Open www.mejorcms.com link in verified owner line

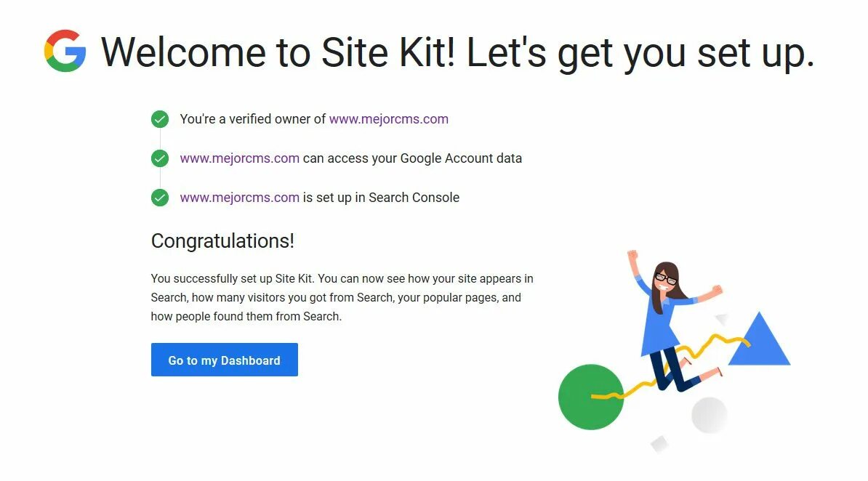(x=388, y=119)
